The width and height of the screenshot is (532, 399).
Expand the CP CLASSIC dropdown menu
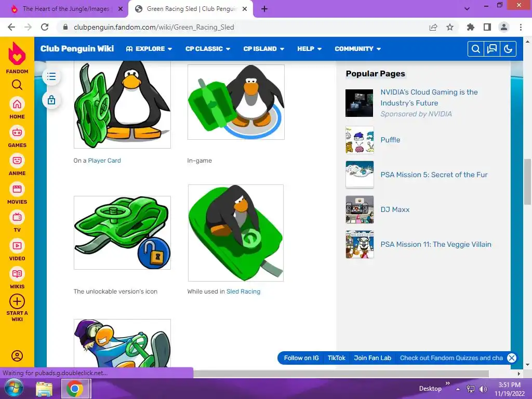(x=208, y=49)
